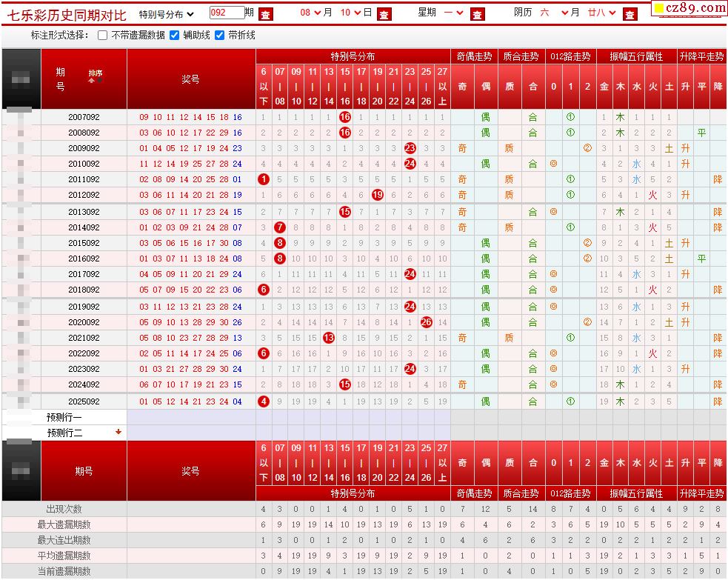Click the 查 button after the 阴历 selectors

[x=630, y=14]
